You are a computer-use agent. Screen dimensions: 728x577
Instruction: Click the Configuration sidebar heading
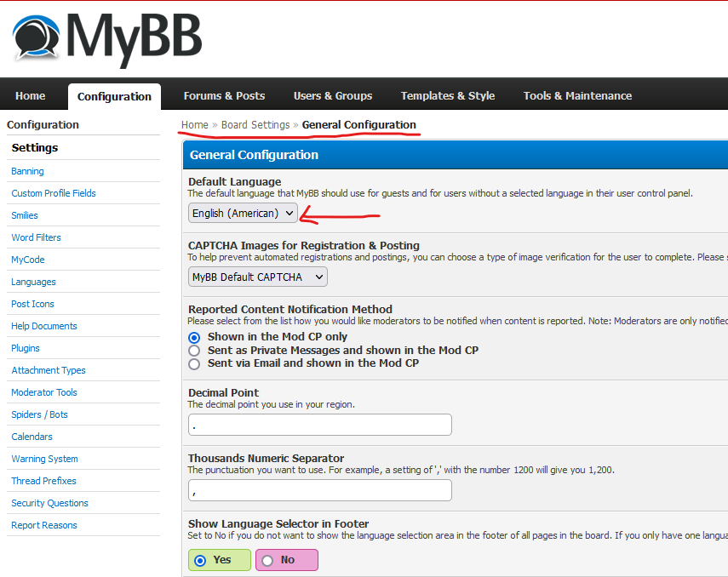[43, 124]
